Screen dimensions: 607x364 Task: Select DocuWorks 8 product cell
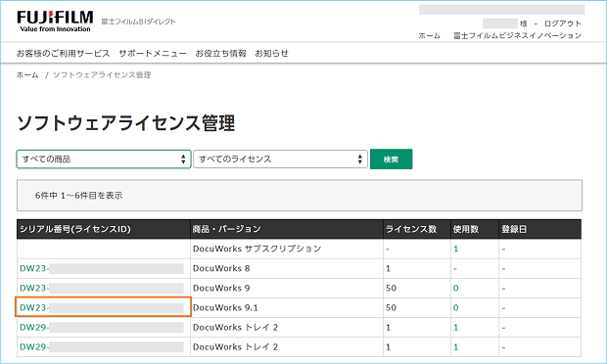coord(287,268)
